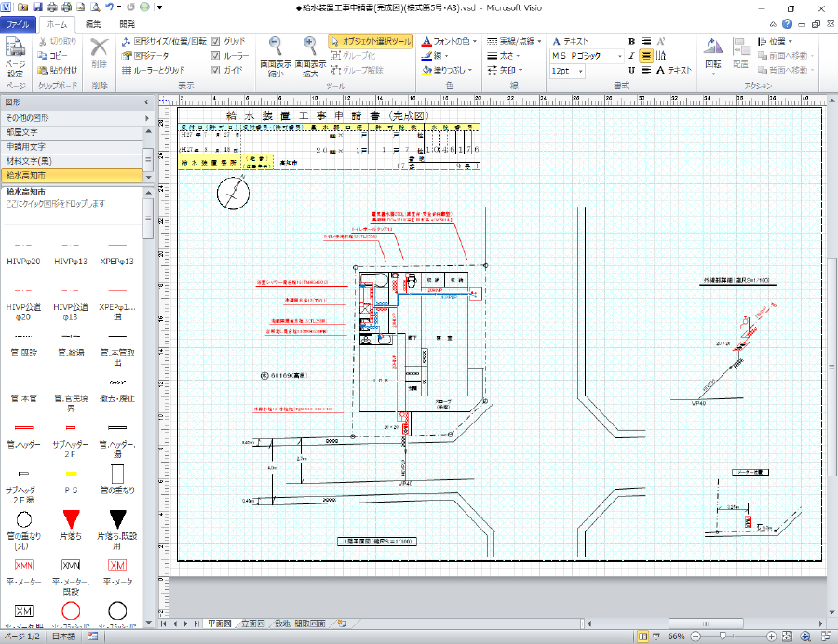Open the font name MS Pゴシック dropdown

(621, 56)
